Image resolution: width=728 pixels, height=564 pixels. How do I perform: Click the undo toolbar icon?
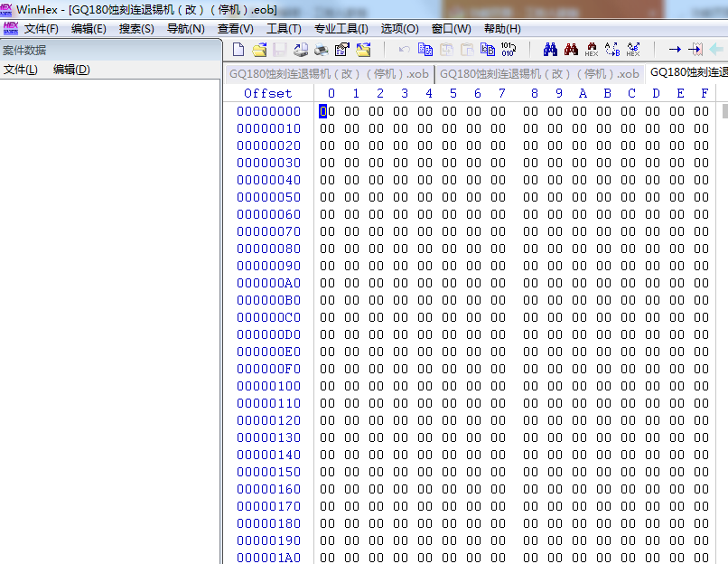[405, 50]
